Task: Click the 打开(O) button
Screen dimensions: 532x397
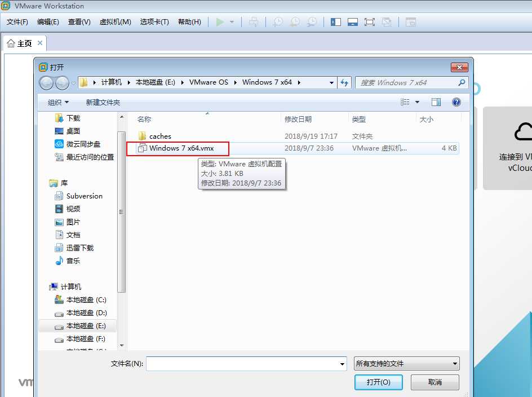Action: tap(378, 382)
